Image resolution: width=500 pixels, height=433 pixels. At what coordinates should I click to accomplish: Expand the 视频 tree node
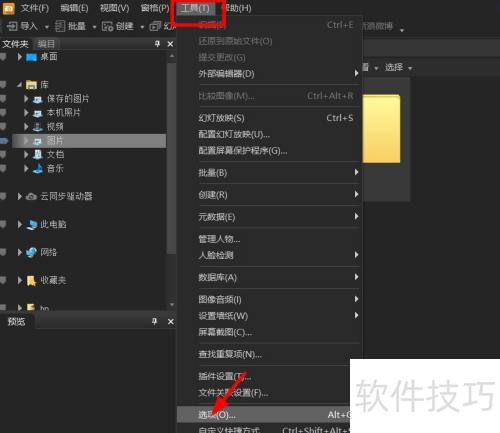point(26,127)
